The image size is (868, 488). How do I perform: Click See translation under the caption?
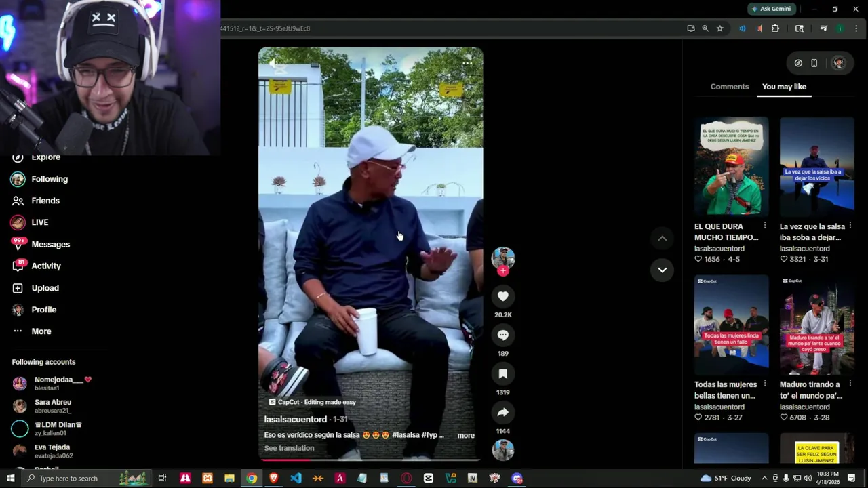pyautogui.click(x=289, y=448)
